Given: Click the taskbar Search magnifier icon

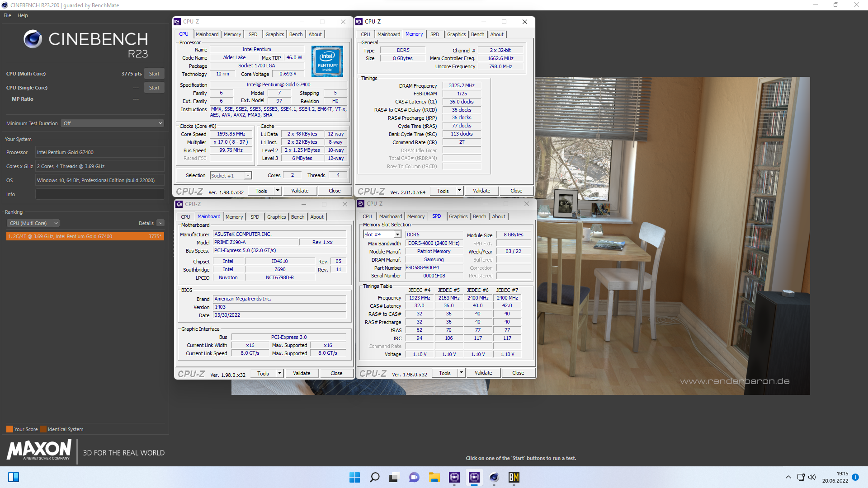Looking at the screenshot, I should (374, 477).
